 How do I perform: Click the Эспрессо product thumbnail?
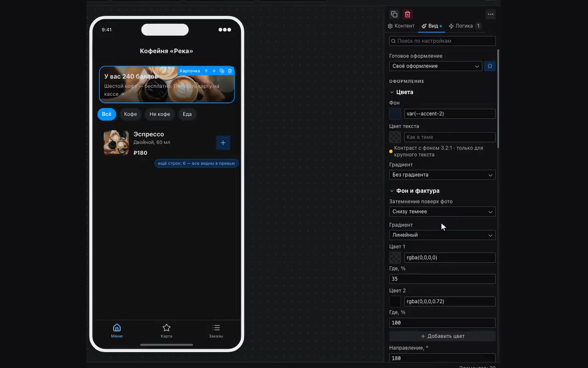116,143
